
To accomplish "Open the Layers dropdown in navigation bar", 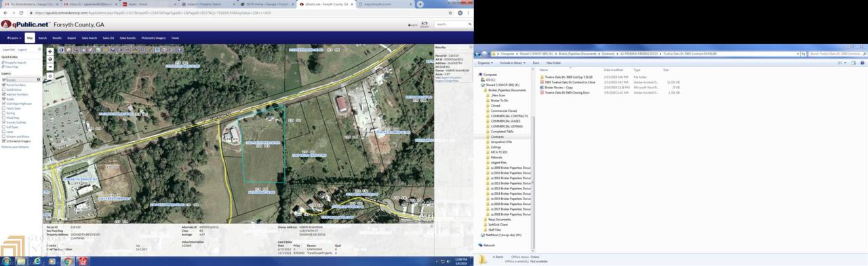I will pyautogui.click(x=14, y=38).
